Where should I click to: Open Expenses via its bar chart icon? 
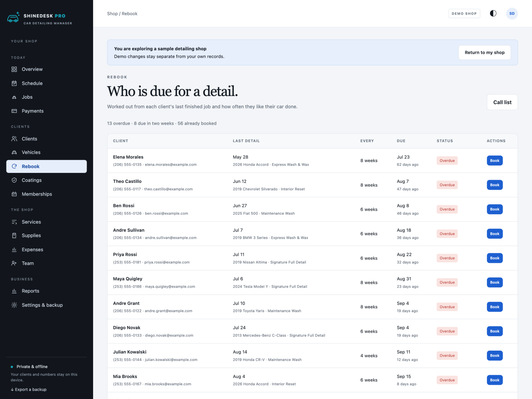coord(14,250)
